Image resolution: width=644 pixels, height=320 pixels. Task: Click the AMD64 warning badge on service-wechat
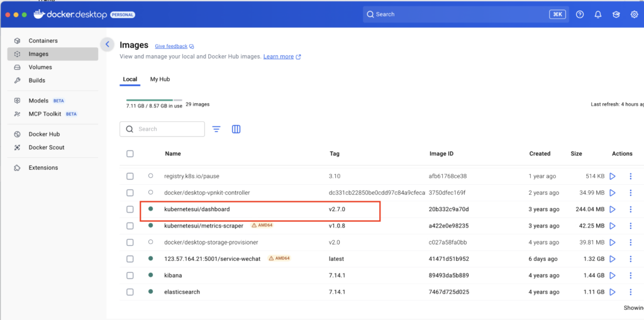279,259
